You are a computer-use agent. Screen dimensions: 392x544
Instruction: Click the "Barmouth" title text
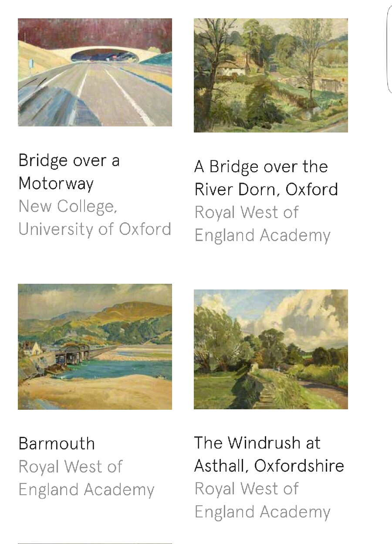coord(57,443)
